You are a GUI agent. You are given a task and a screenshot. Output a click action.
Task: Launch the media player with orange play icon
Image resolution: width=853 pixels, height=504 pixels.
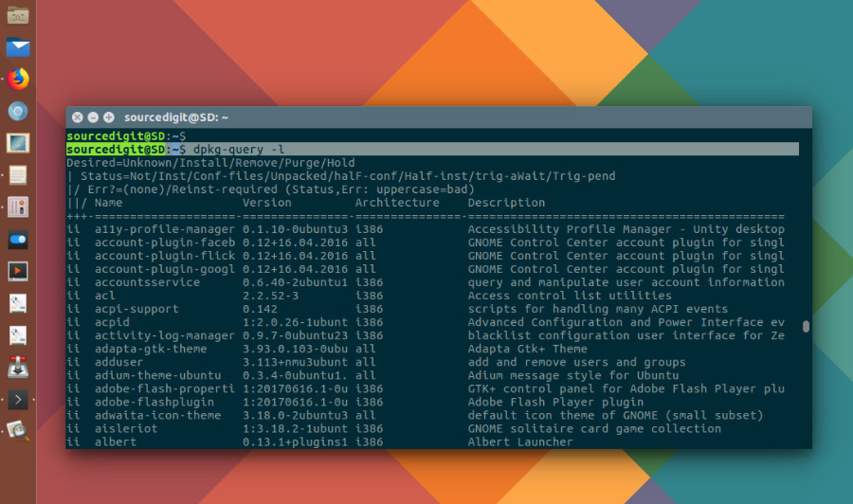(18, 271)
